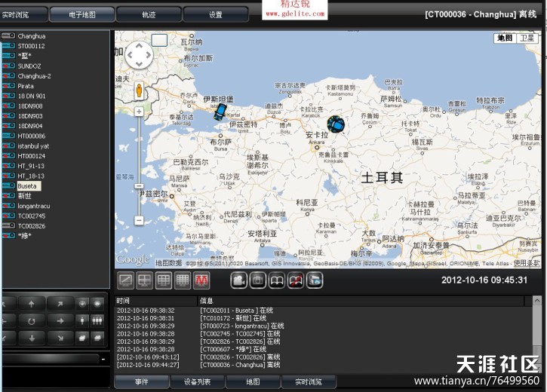547x392 pixels.
Task: Select device HT000086 in list
Action: tap(32, 136)
